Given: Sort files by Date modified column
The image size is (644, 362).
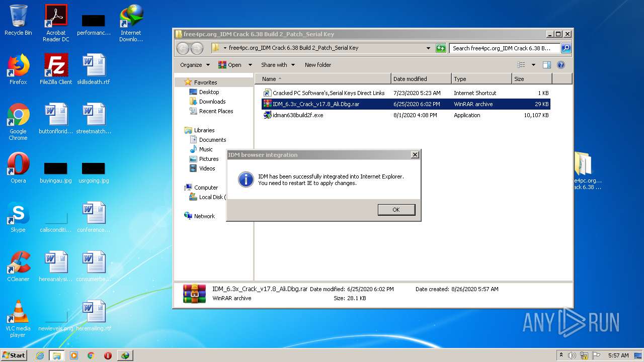Looking at the screenshot, I should pos(421,79).
